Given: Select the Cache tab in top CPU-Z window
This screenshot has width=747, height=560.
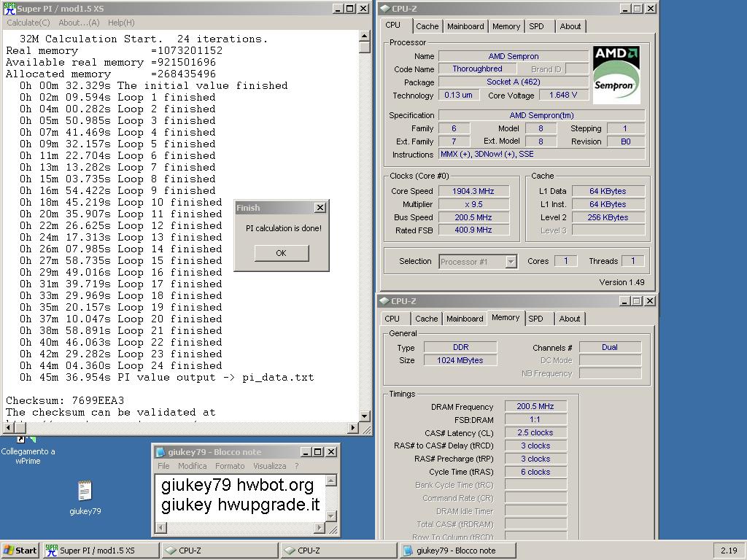Looking at the screenshot, I should tap(427, 26).
